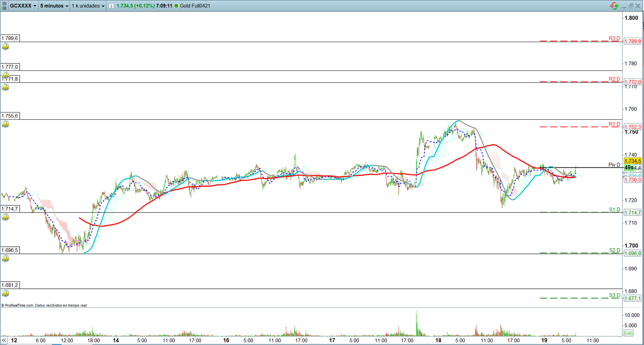This screenshot has width=644, height=345.
Task: Click the R1 D pivot label
Action: (x=614, y=124)
